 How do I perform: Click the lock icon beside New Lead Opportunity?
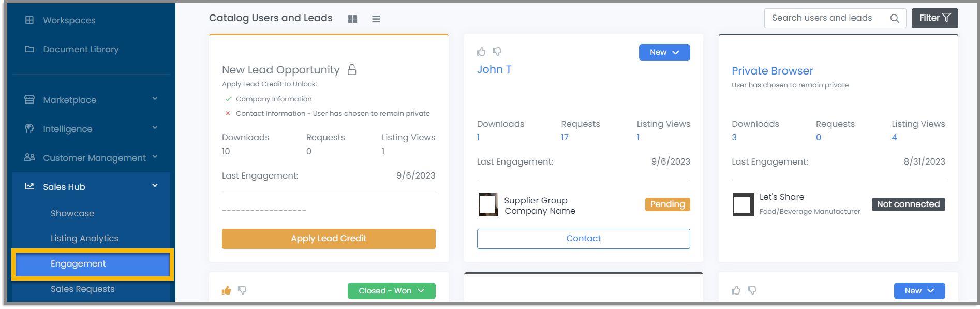(x=352, y=69)
